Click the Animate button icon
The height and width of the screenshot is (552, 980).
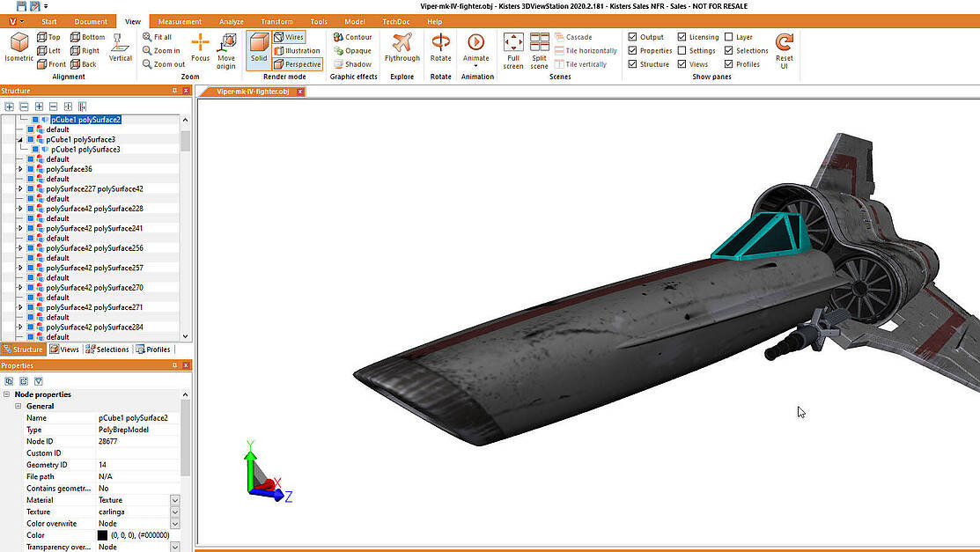coord(475,42)
